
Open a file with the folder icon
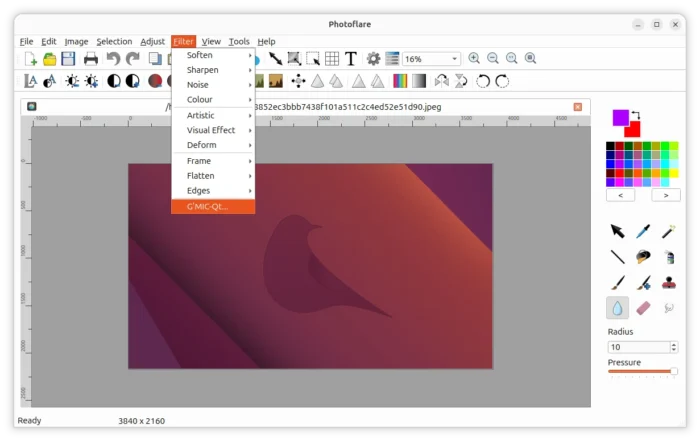50,58
